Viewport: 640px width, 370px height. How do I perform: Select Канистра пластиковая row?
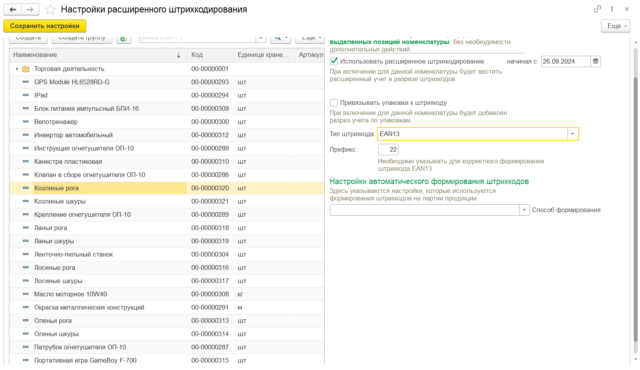167,162
